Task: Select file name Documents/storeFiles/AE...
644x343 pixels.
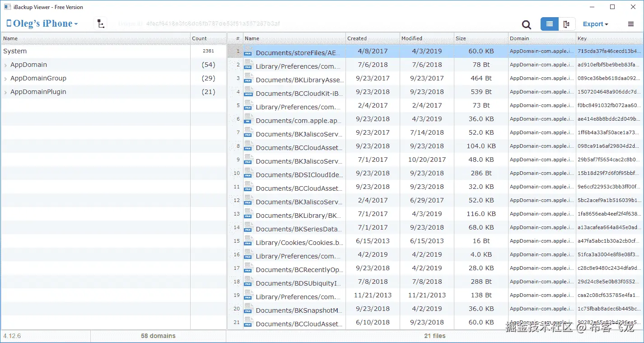Action: click(298, 53)
